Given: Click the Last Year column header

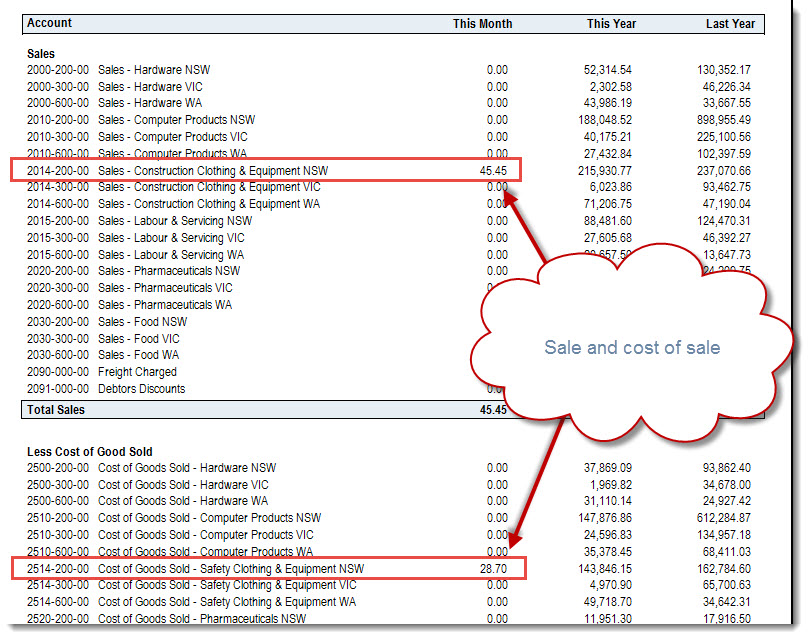Looking at the screenshot, I should 730,24.
